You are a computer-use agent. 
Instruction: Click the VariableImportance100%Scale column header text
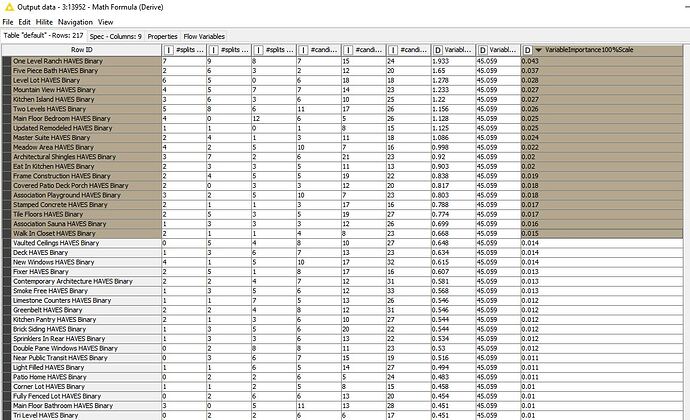coord(589,50)
